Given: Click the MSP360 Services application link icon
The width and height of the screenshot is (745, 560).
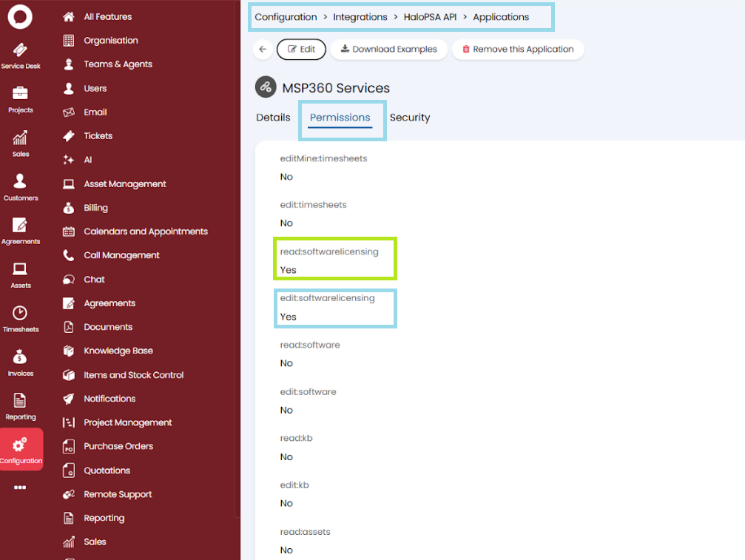Looking at the screenshot, I should tap(266, 87).
